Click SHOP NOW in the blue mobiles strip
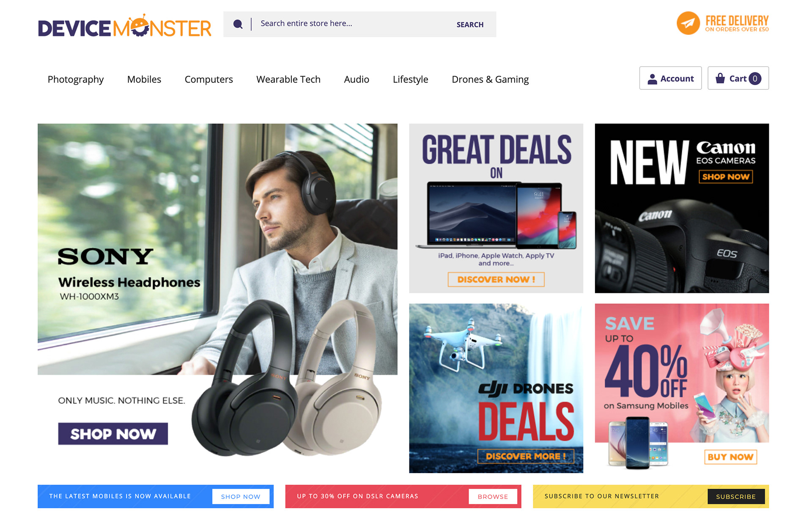 [x=241, y=496]
